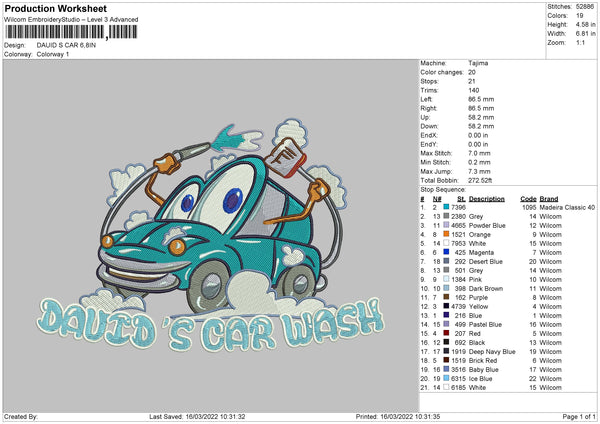Click the design name 'DAUID S CAR 6,8IN'

click(x=66, y=45)
